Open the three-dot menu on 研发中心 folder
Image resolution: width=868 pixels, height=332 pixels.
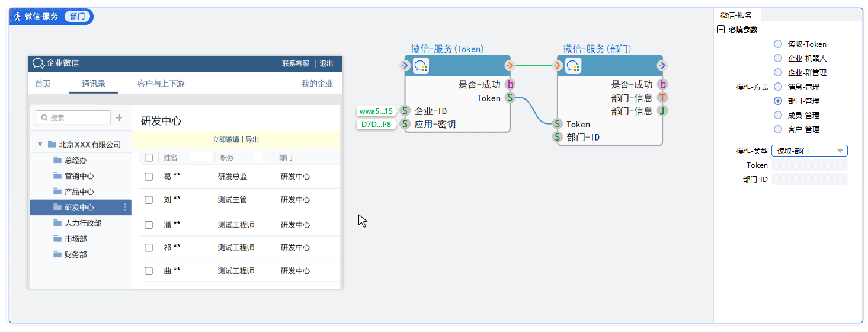click(x=125, y=207)
